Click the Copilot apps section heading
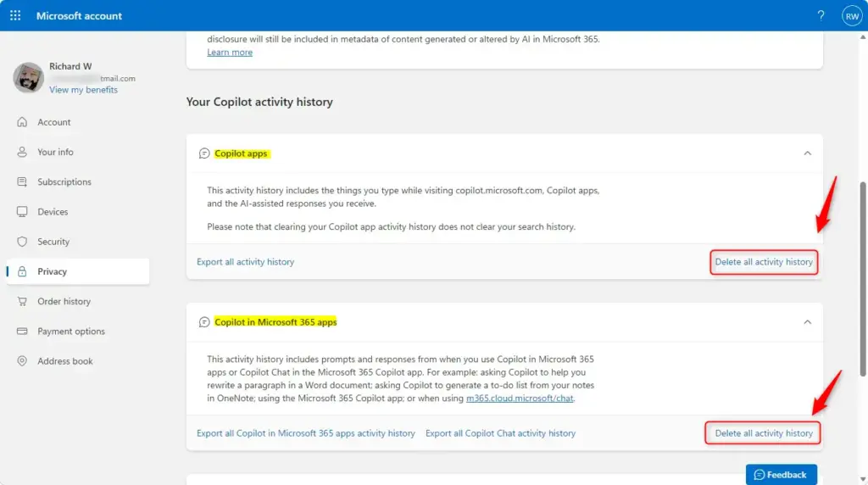Viewport: 868px width, 485px height. pos(241,153)
